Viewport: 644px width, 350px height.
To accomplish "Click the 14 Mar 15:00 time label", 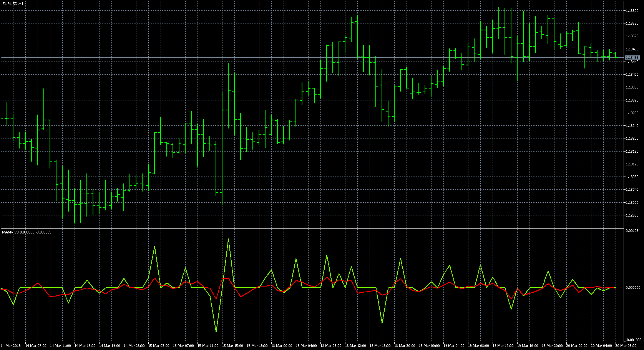I will point(85,346).
